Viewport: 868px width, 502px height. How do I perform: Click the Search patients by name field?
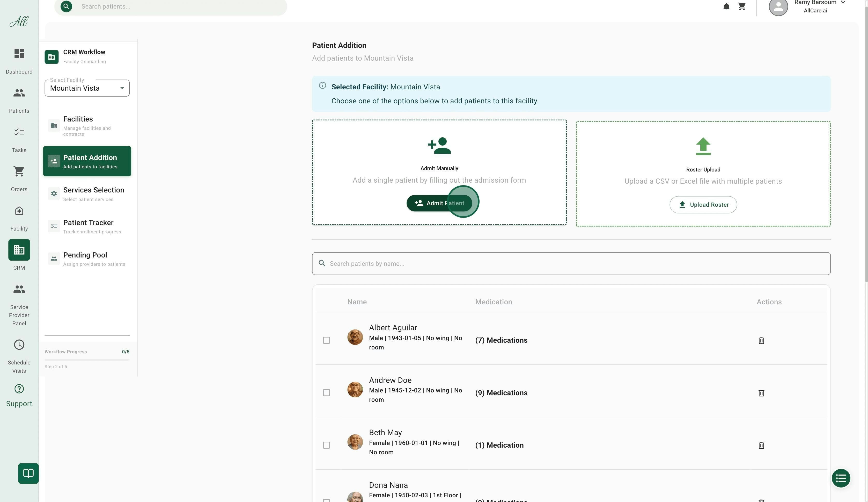coord(571,264)
